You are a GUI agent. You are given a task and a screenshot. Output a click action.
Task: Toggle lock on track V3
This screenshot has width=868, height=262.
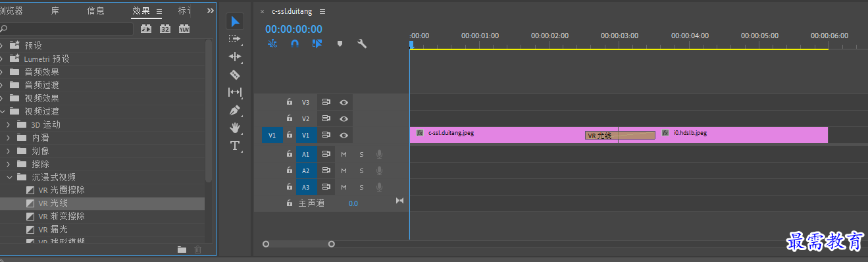(289, 102)
